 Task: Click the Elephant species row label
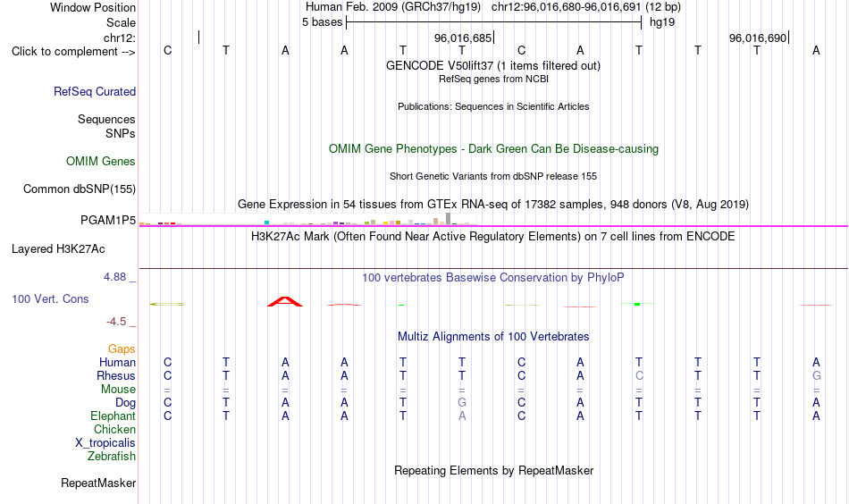pyautogui.click(x=113, y=416)
